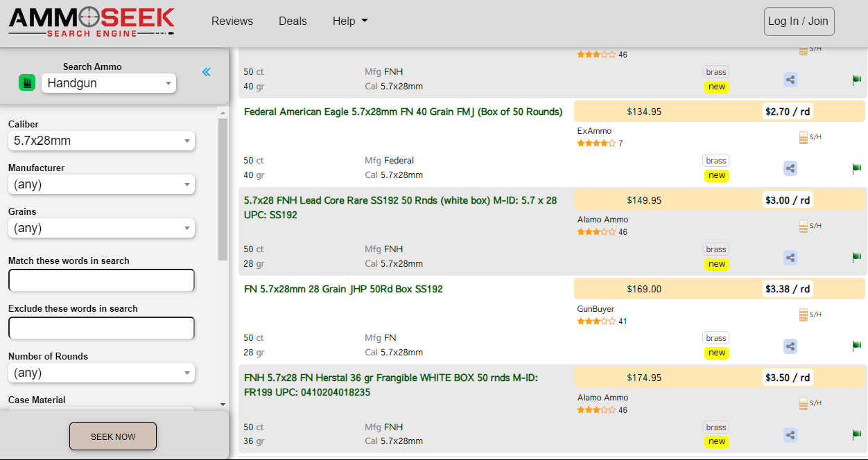Expand the Help menu

pos(350,21)
